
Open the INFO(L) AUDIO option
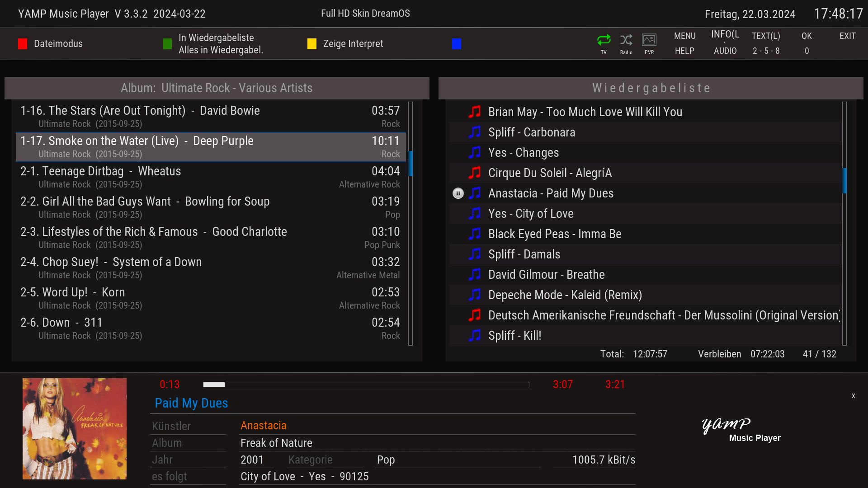pos(725,43)
